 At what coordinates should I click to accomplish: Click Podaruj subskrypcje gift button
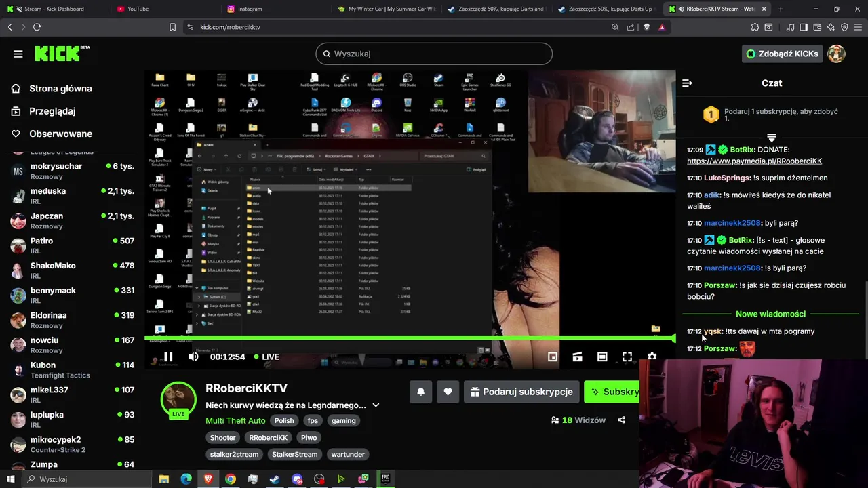(x=521, y=392)
